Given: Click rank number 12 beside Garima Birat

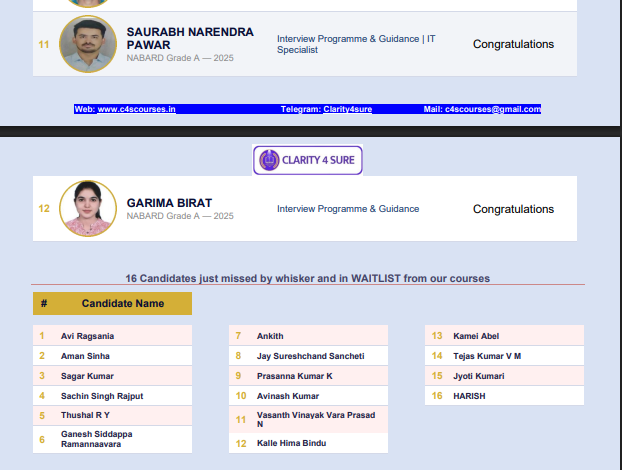Looking at the screenshot, I should pyautogui.click(x=44, y=209).
